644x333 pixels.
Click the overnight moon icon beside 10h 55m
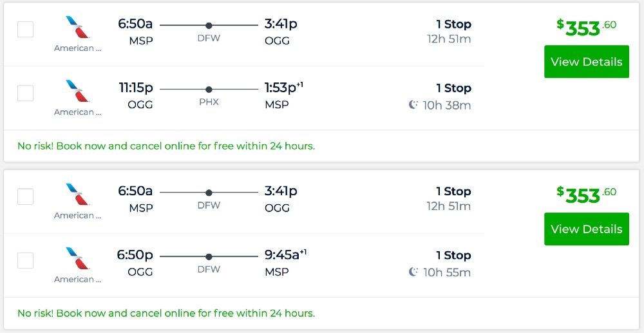point(413,272)
